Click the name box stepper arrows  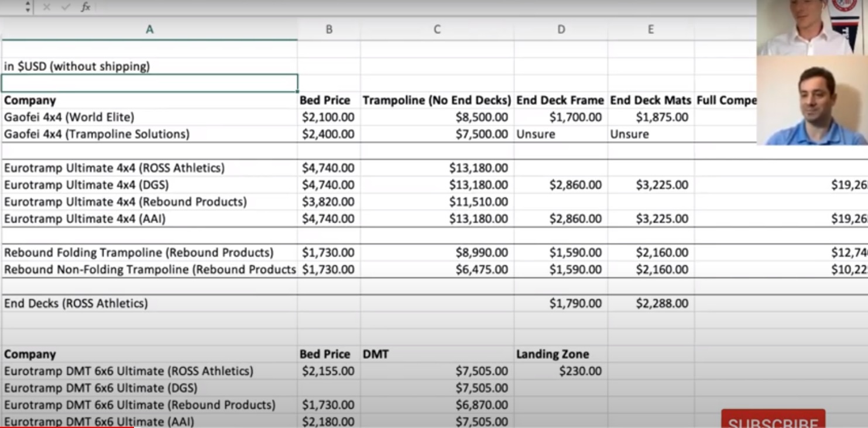click(28, 7)
